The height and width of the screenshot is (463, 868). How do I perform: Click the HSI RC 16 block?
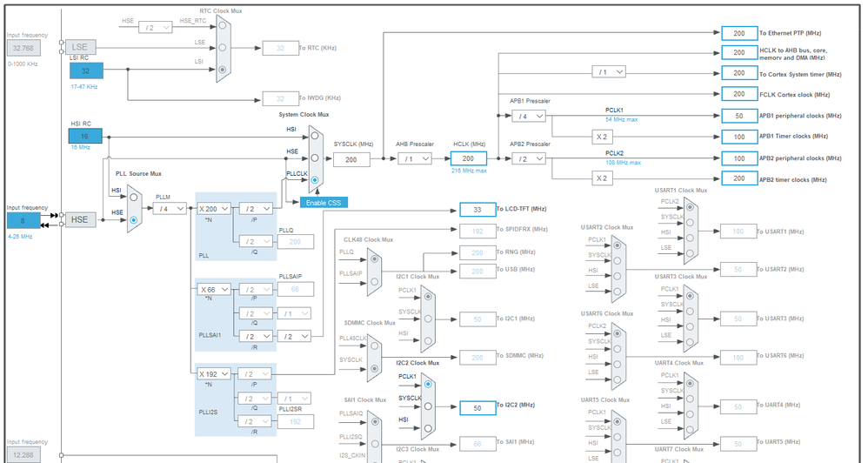(85, 137)
